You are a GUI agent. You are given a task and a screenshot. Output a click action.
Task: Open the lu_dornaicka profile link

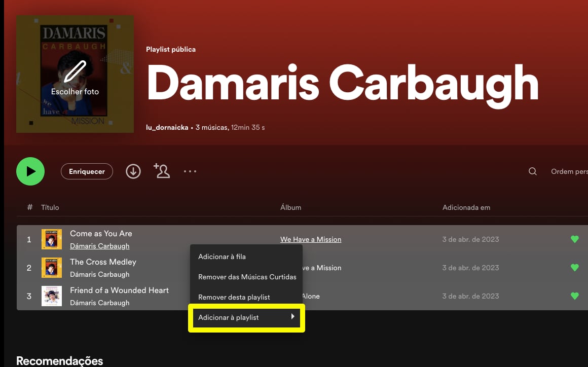[167, 127]
